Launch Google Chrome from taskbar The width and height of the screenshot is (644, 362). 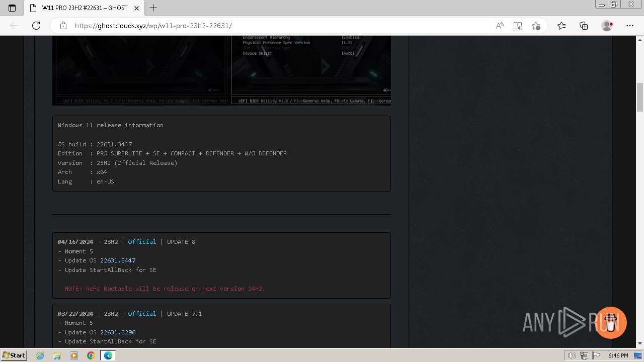coord(91,355)
